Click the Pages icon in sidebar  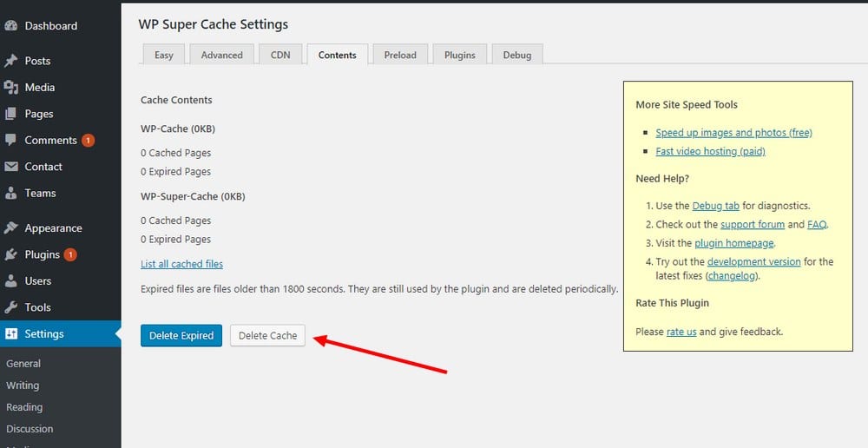[11, 114]
